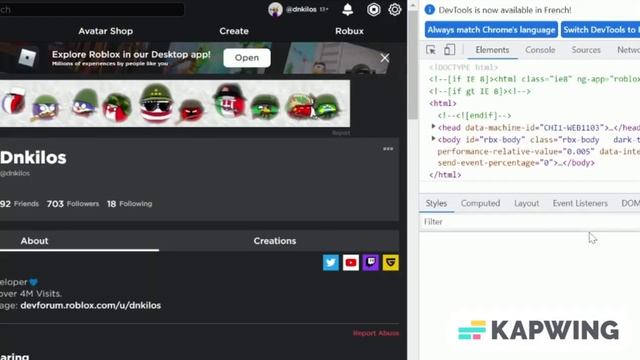Open the Avatar Shop menu
Viewport: 640px width, 360px height.
tap(106, 31)
